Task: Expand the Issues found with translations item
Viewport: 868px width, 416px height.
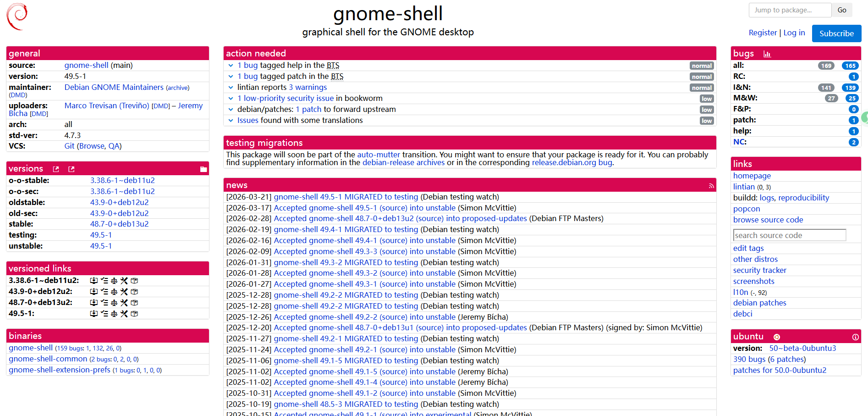Action: (x=231, y=121)
